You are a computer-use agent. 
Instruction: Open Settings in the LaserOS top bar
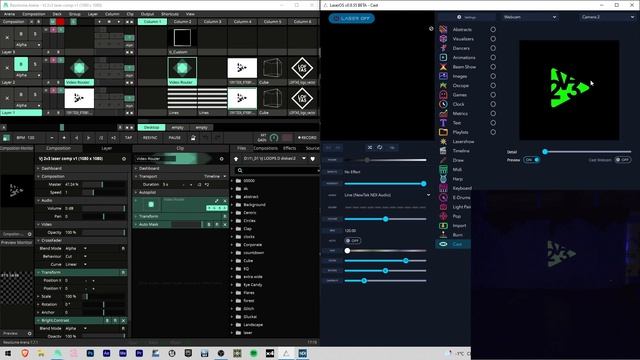pyautogui.click(x=467, y=17)
